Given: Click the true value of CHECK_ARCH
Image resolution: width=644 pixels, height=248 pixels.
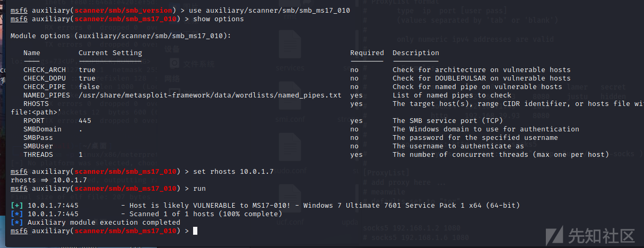Looking at the screenshot, I should point(87,70).
